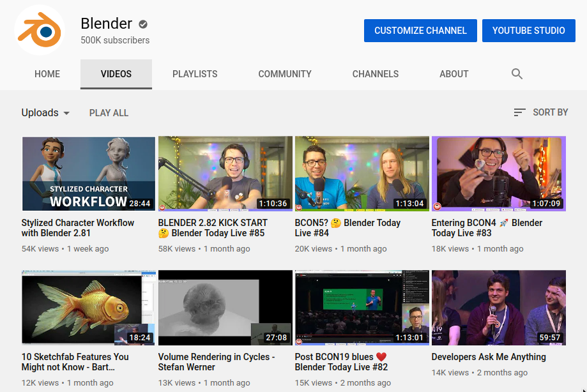Screen dimensions: 587x392
Task: Click the BCON5 Blender Today Live #84 title
Action: click(x=347, y=228)
